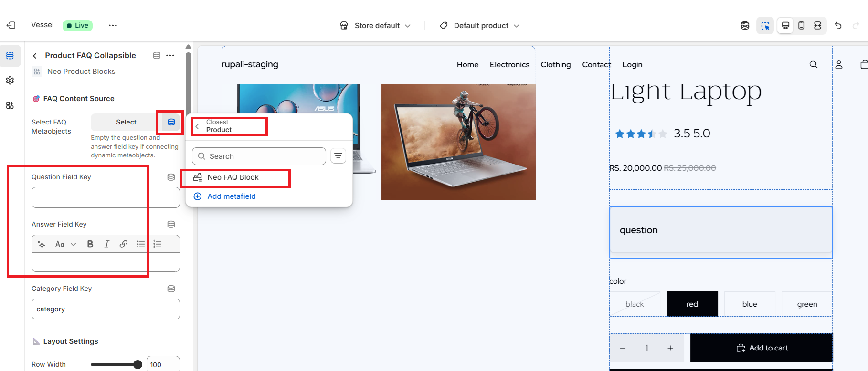Go back to Closest Product in popup
The image size is (868, 371).
(x=197, y=126)
